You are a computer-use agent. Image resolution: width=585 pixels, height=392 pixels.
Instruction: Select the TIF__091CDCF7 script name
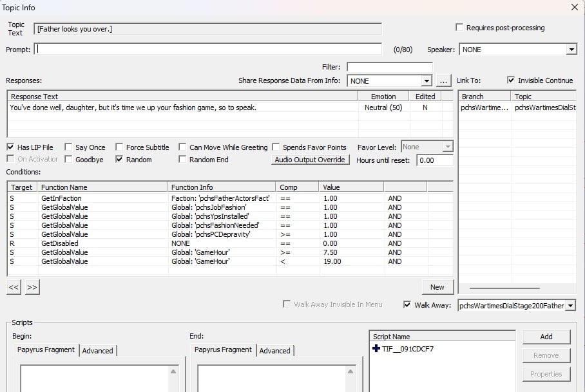click(408, 349)
